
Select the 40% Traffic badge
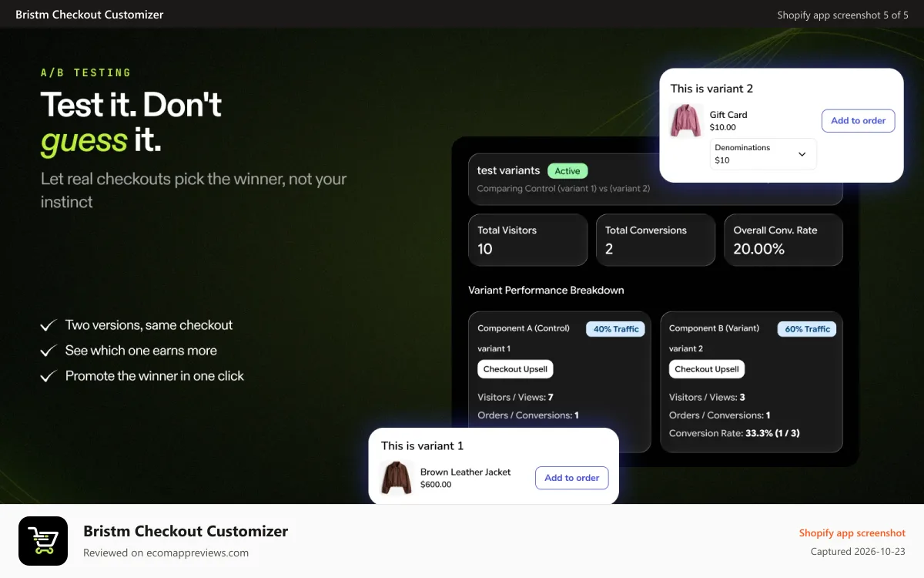(x=616, y=329)
